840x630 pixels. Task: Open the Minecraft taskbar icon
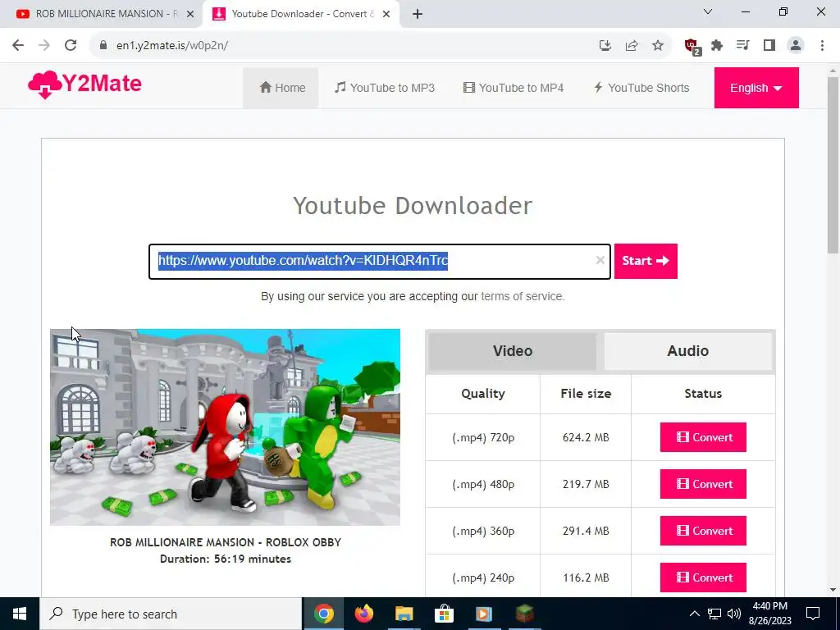click(524, 614)
